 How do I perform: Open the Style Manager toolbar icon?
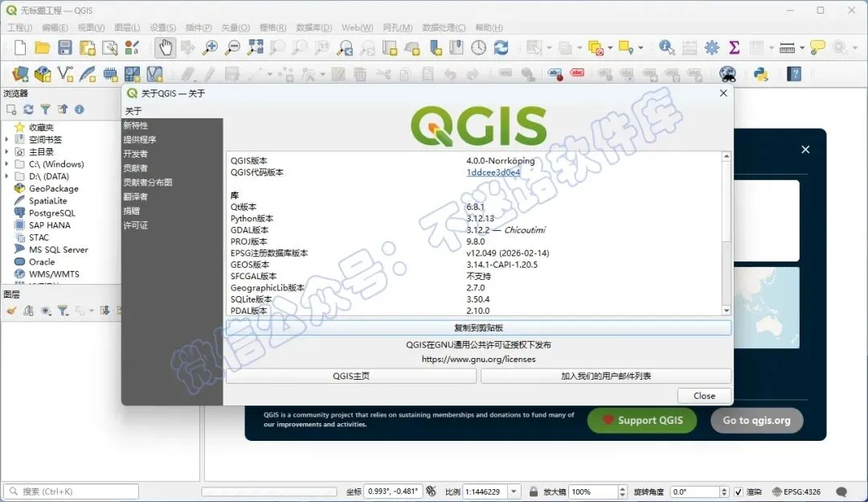[132, 48]
